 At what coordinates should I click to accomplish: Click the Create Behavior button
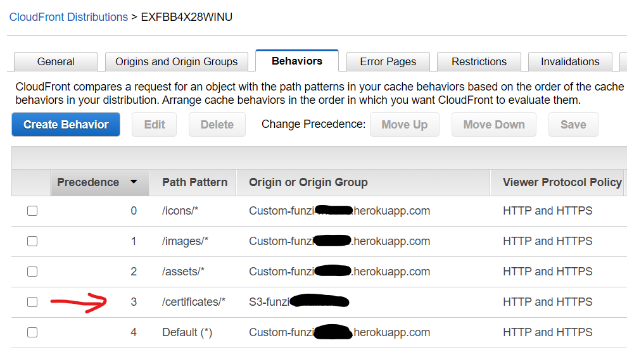tap(66, 125)
